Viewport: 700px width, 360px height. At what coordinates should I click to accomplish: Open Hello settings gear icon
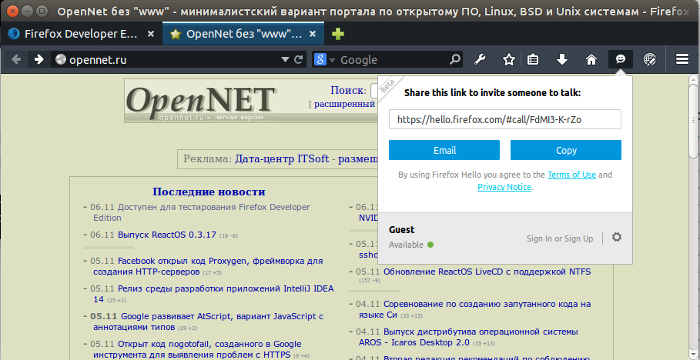(617, 237)
